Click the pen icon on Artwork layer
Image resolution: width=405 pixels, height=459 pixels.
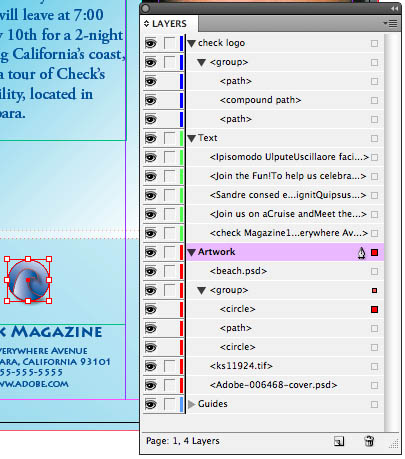[x=361, y=253]
